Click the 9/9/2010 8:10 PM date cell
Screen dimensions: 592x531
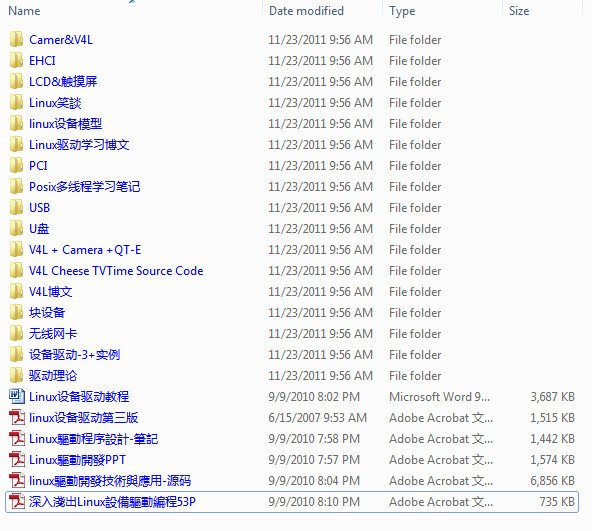[314, 502]
